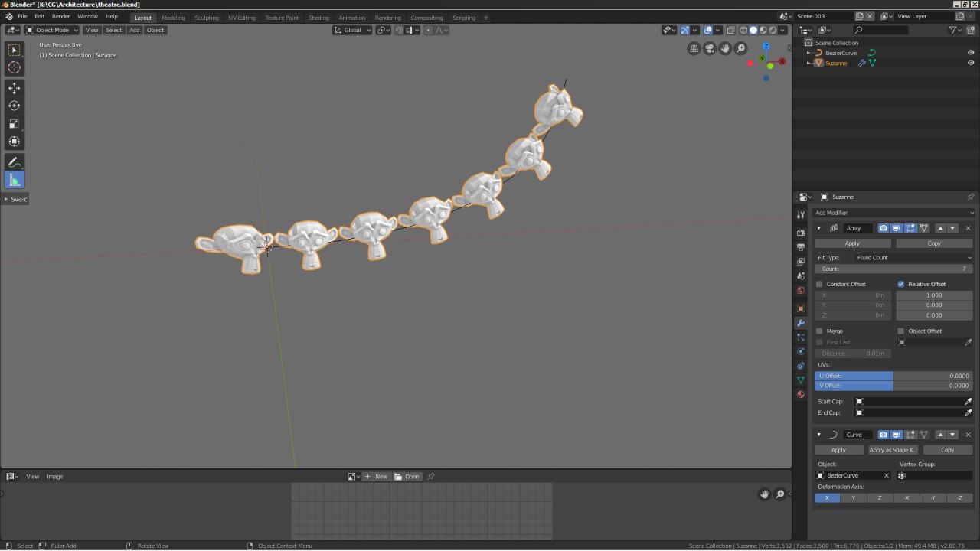Click Open in image editor
This screenshot has width=980, height=551.
coord(407,476)
